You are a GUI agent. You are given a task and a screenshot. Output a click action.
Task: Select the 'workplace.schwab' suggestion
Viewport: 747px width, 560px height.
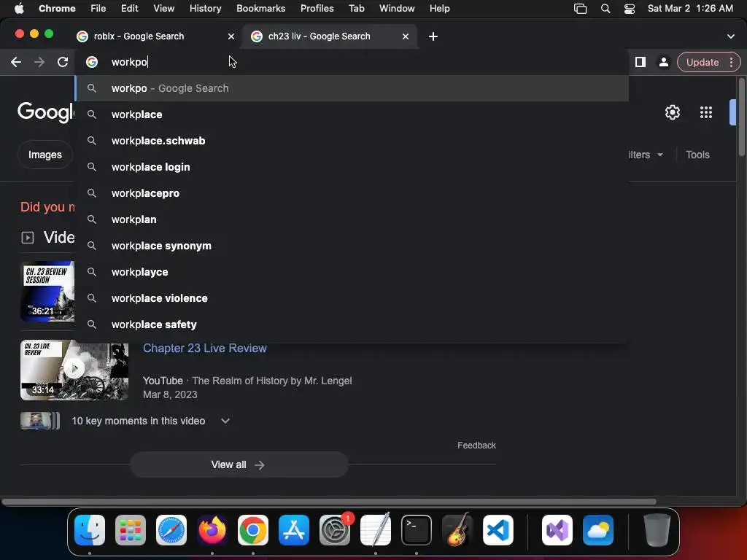point(352,141)
